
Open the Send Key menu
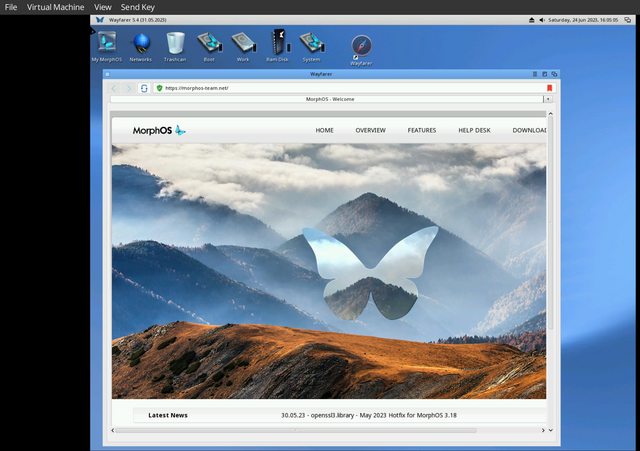[x=138, y=7]
